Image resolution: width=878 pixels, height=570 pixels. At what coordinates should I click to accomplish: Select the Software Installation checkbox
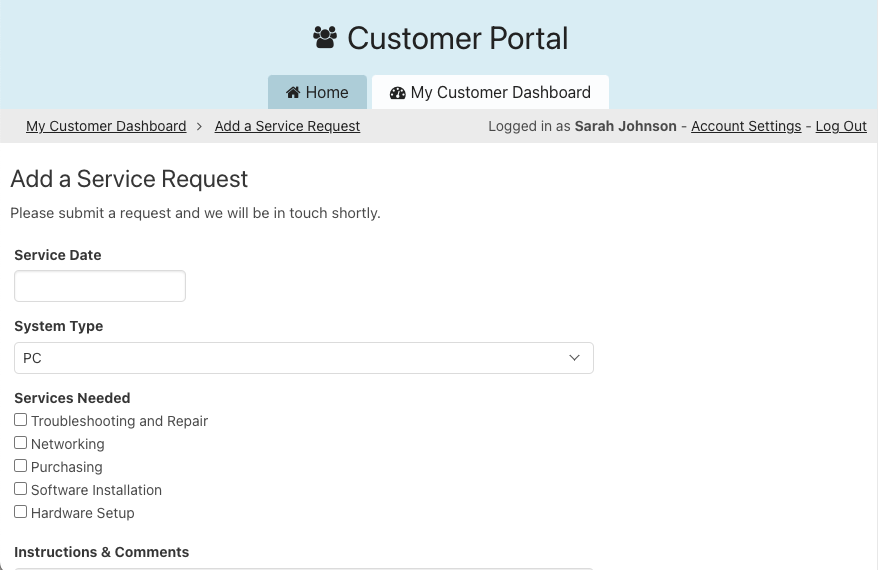click(x=20, y=489)
